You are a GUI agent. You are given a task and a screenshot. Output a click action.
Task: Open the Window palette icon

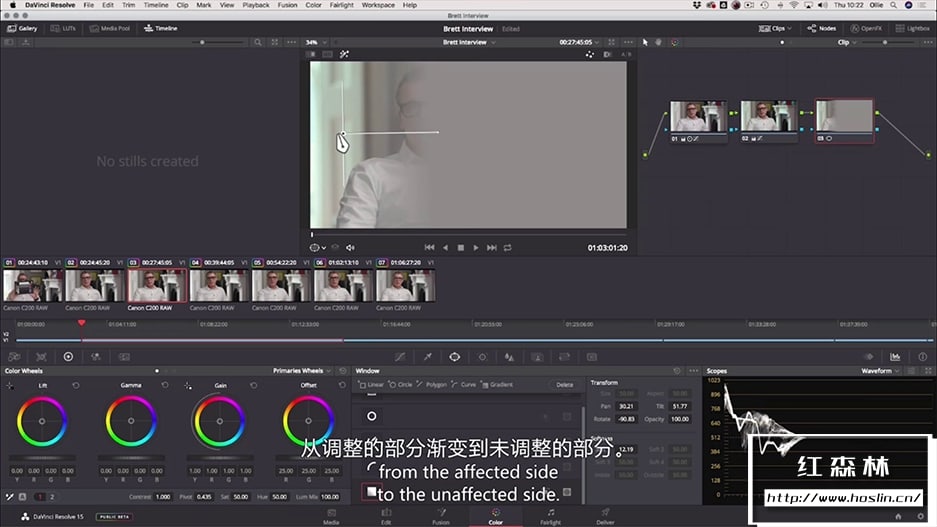click(x=455, y=357)
